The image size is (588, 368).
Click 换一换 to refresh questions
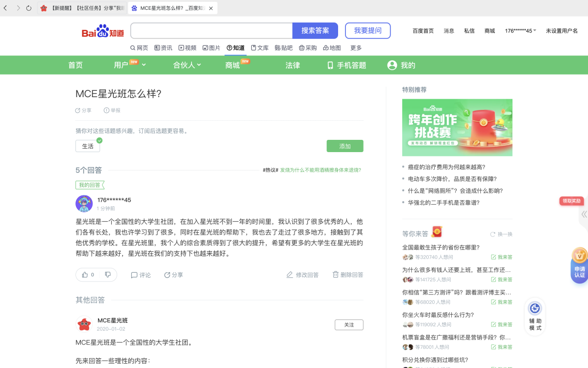click(x=501, y=234)
